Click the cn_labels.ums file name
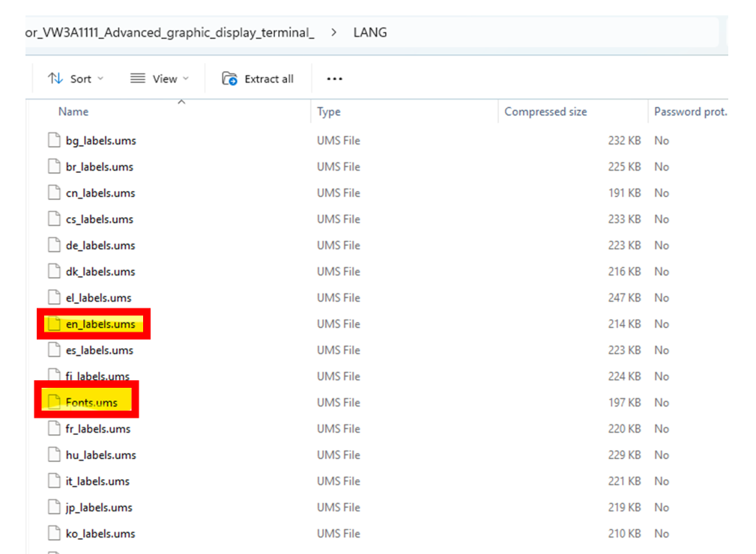This screenshot has width=756, height=554. 100,193
